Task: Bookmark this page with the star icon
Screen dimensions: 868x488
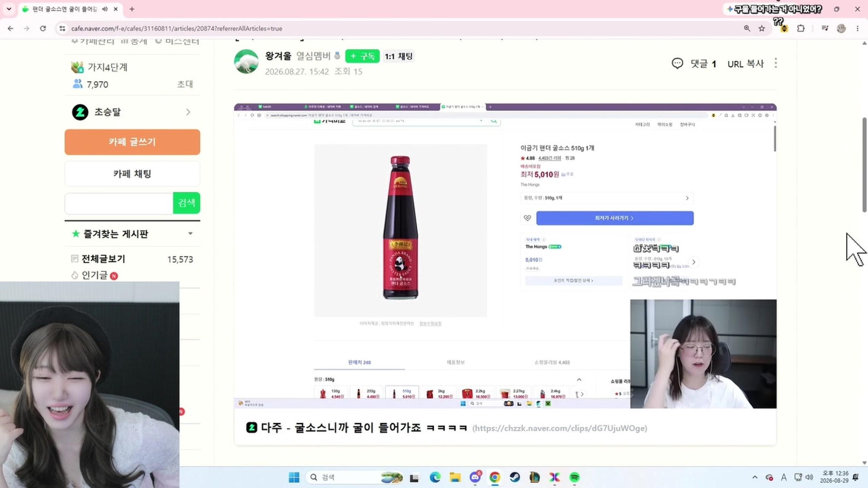Action: [762, 29]
